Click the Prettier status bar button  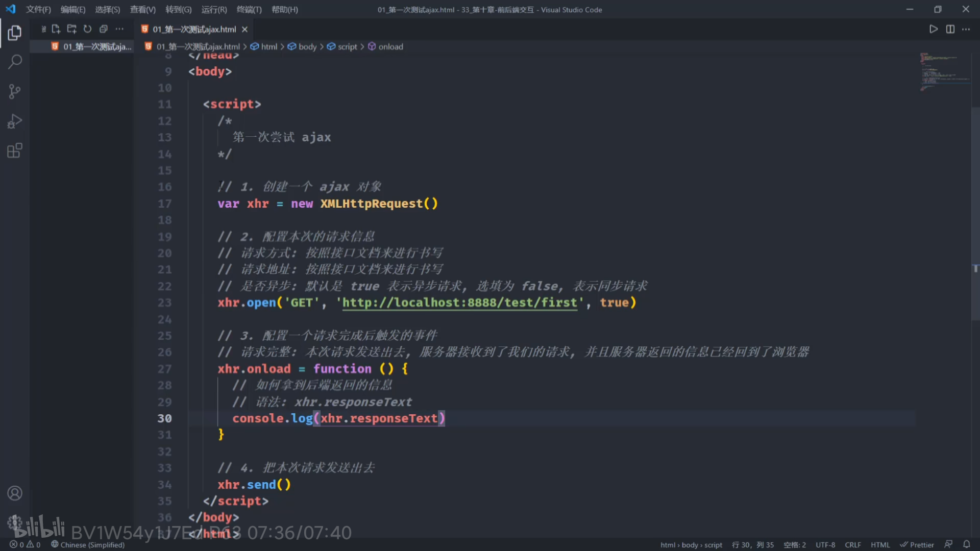[x=917, y=544]
